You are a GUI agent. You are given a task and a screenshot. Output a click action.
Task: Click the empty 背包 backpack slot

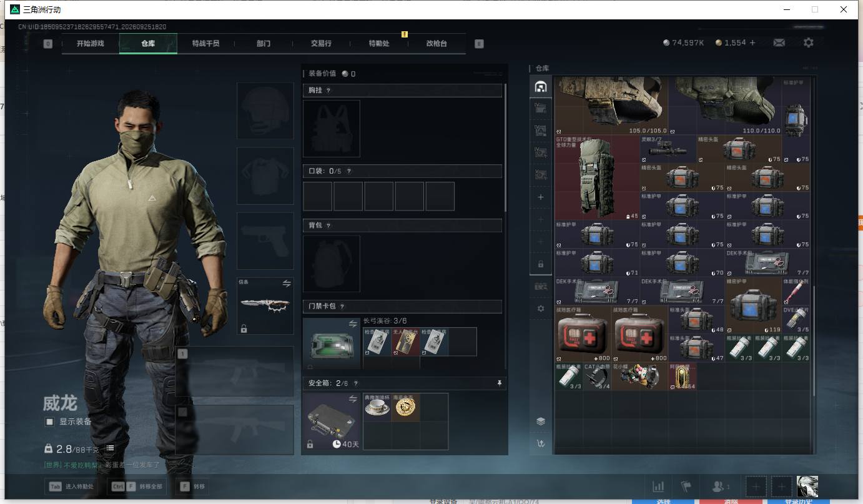pyautogui.click(x=332, y=264)
